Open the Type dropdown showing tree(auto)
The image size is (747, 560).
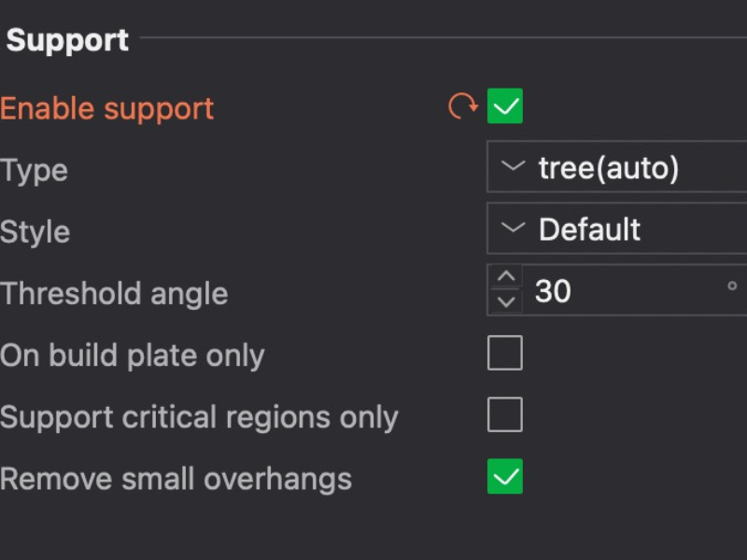coord(616,165)
